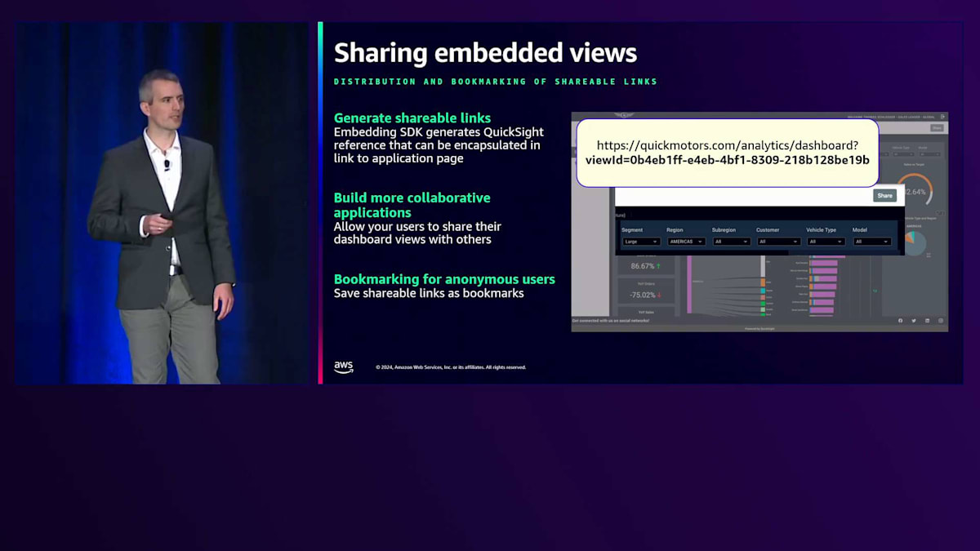Screen dimensions: 980x551
Task: Click the Facebook icon in dashboard footer
Action: (x=900, y=321)
